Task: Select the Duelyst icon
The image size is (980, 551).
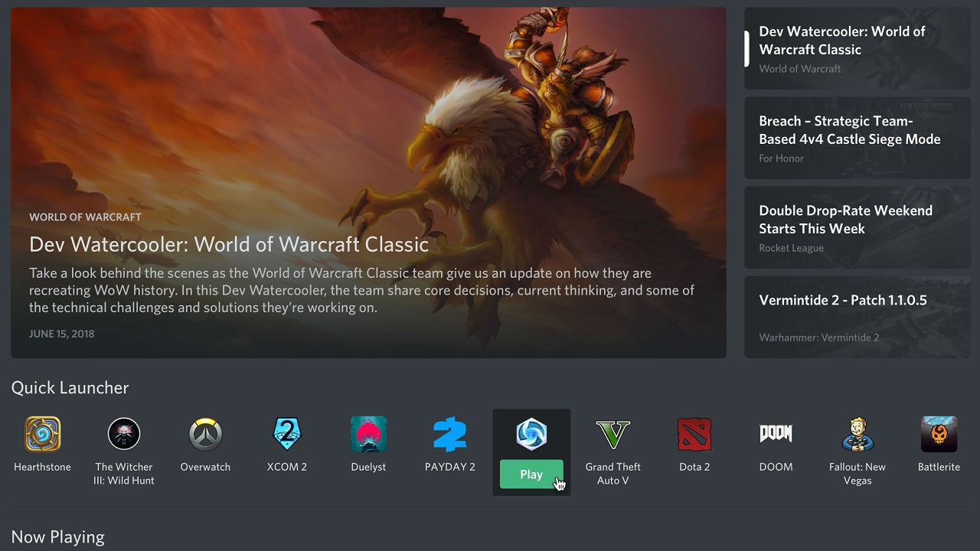Action: pyautogui.click(x=368, y=432)
